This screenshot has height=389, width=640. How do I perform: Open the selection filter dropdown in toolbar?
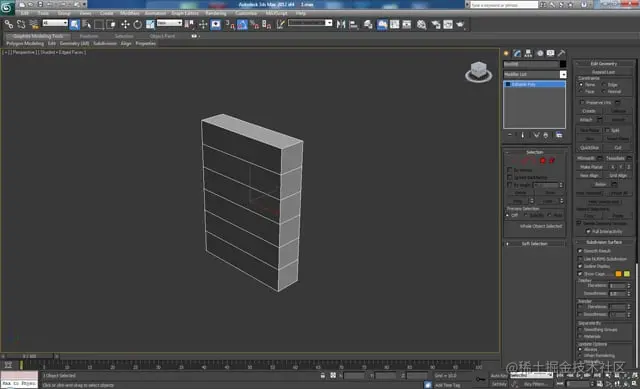point(55,23)
